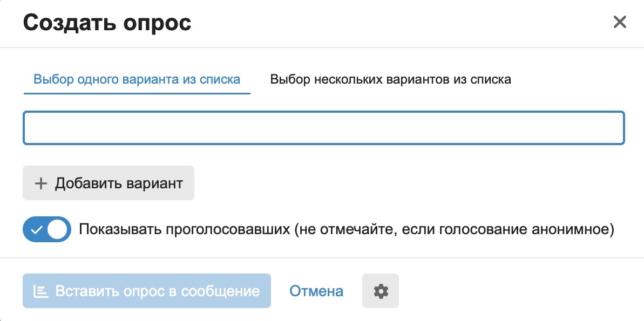This screenshot has width=644, height=321.
Task: Open Выбор нескольких вариантов из списка tab
Action: [x=390, y=80]
